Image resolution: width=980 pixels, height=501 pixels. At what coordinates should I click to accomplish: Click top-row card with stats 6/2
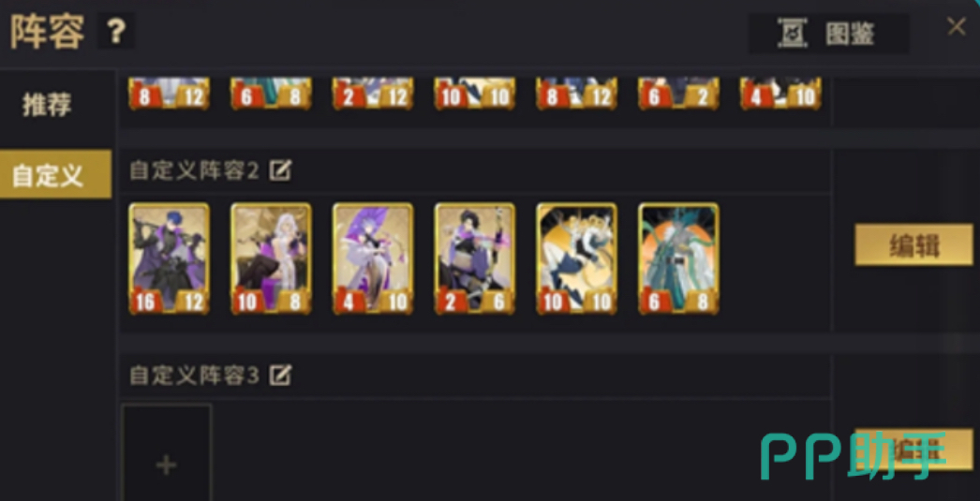pyautogui.click(x=678, y=93)
